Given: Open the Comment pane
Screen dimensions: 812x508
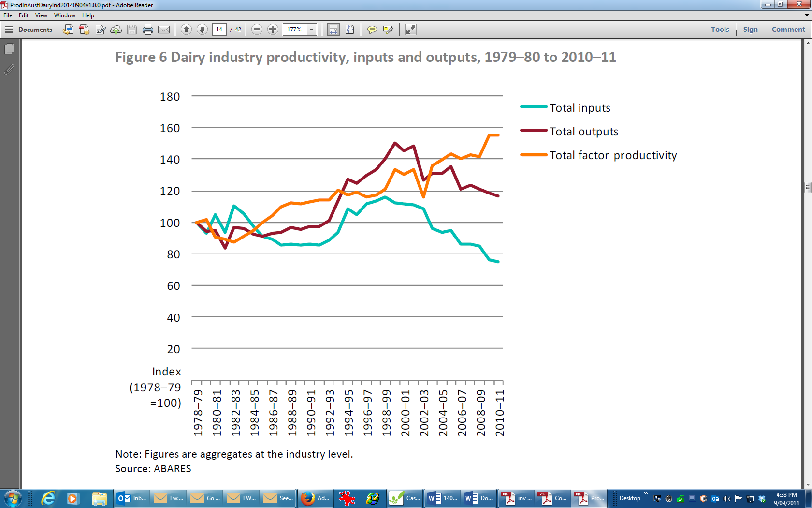Looking at the screenshot, I should [788, 30].
